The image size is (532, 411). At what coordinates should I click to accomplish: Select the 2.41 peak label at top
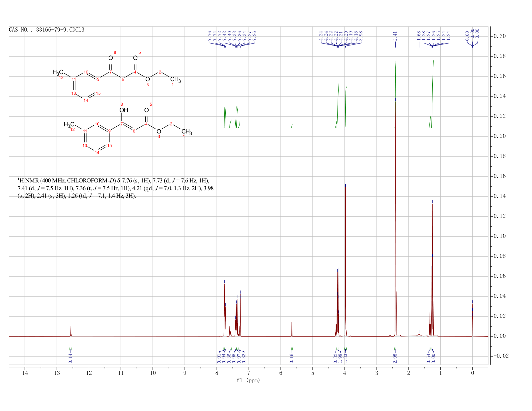click(395, 36)
